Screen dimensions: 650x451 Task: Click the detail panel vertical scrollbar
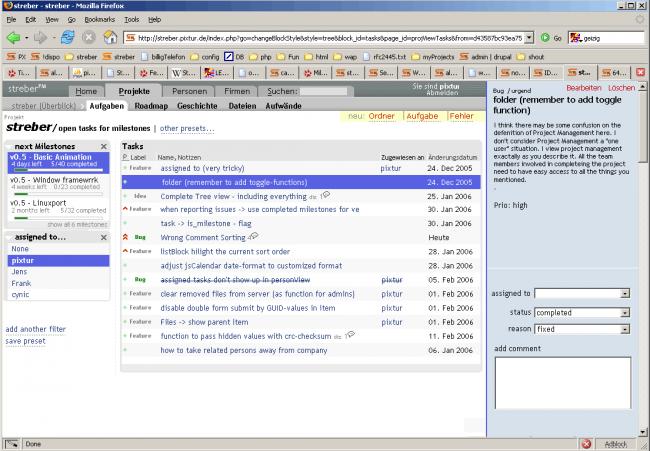[x=643, y=259]
